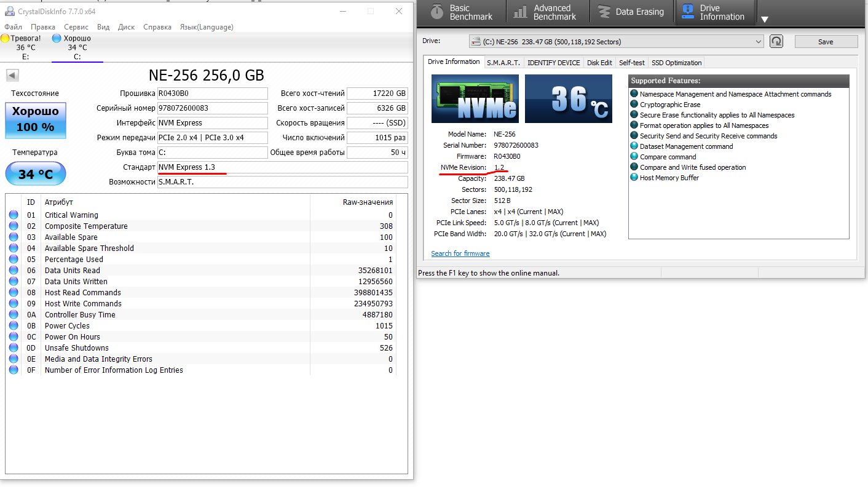Click status orb for Data Units Read row
The image size is (868, 489).
click(x=14, y=271)
